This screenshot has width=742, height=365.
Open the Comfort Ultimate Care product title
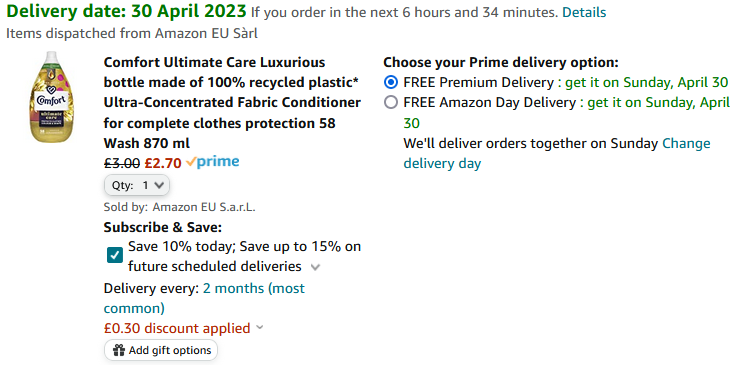coord(232,103)
